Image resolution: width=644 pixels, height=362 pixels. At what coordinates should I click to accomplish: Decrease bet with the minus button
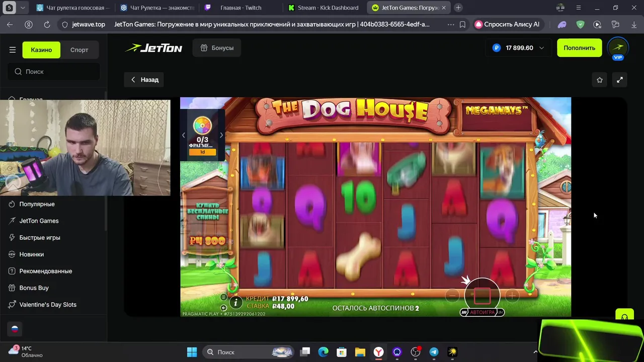click(x=452, y=296)
